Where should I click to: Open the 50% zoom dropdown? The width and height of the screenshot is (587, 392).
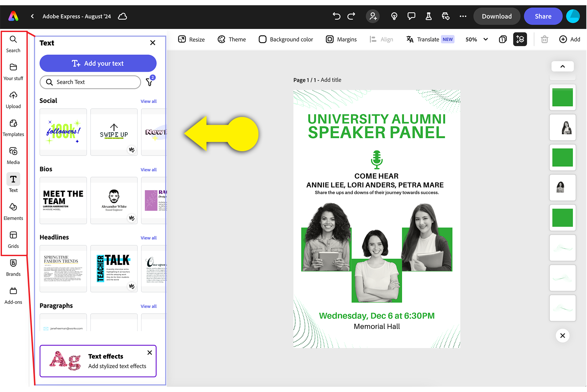476,40
